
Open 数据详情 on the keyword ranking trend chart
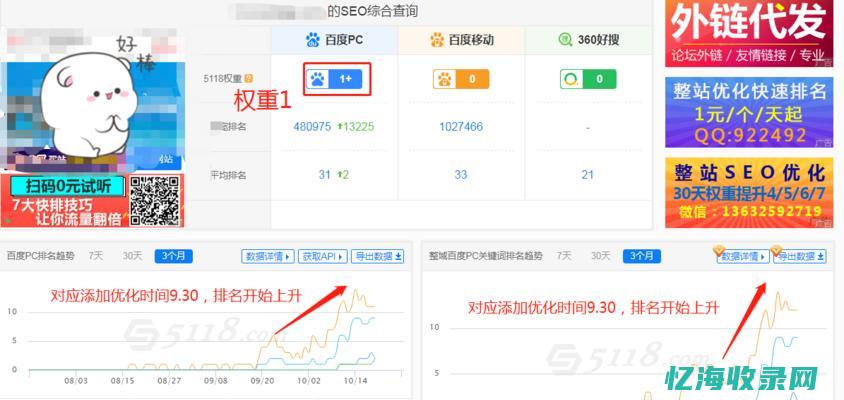[x=743, y=256]
